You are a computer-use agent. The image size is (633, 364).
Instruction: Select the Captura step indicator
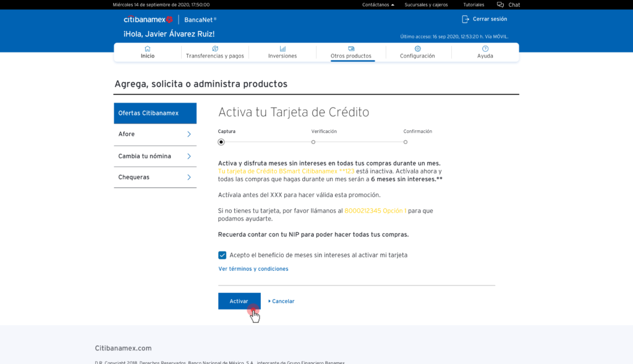pos(221,142)
